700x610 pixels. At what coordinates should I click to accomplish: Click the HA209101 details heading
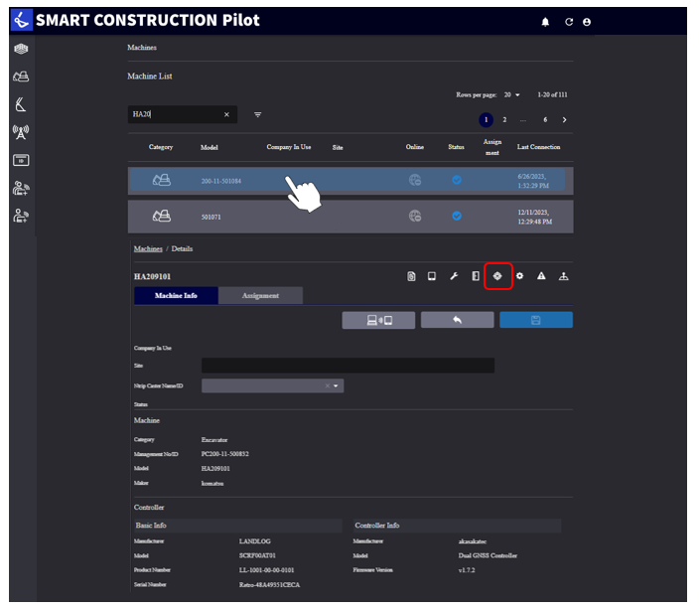click(152, 277)
